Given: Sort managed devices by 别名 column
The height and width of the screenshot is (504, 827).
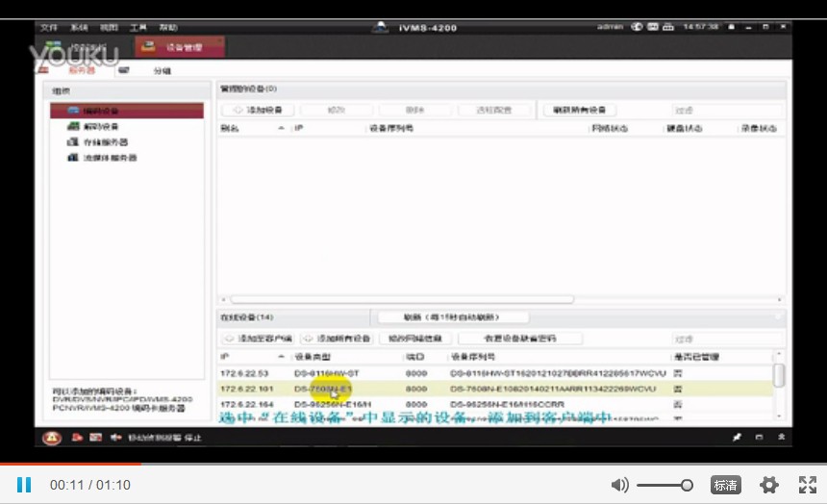Looking at the screenshot, I should [x=230, y=128].
